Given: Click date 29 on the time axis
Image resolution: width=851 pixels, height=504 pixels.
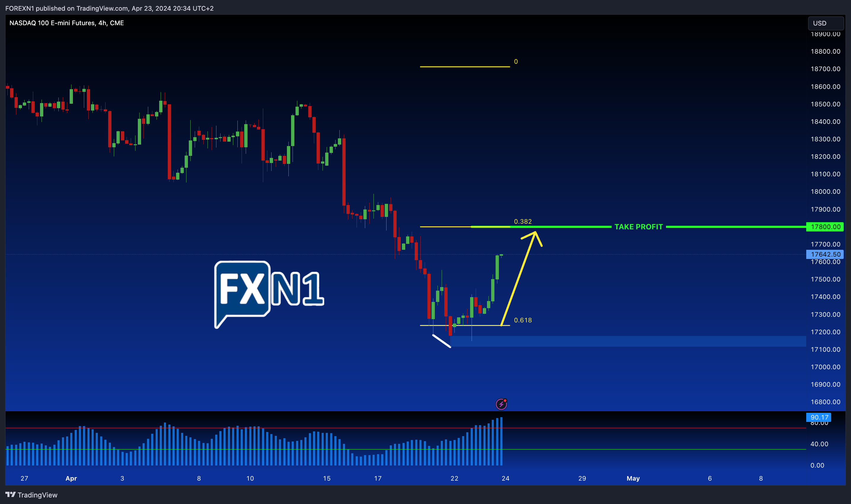Looking at the screenshot, I should (582, 478).
